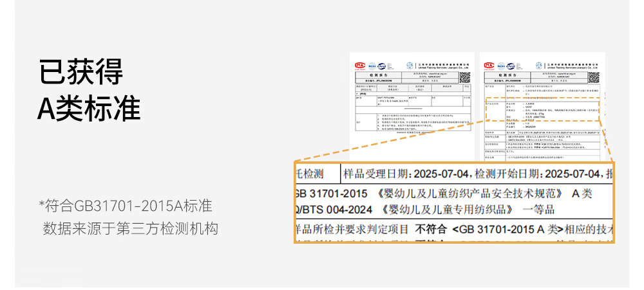Viewport: 644px width, 290px height.
Task: Click "《婴幼儿及儿童纺织产品安全技术规范》" text
Action: pos(470,194)
